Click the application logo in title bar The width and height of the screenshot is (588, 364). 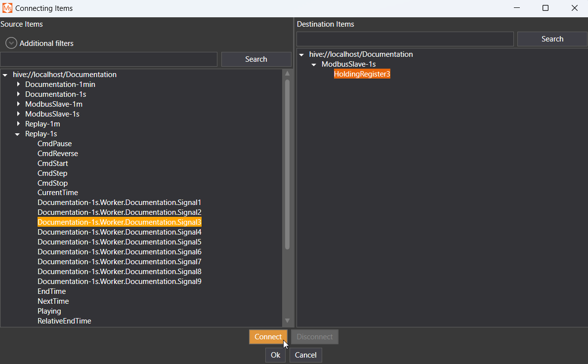click(x=7, y=8)
